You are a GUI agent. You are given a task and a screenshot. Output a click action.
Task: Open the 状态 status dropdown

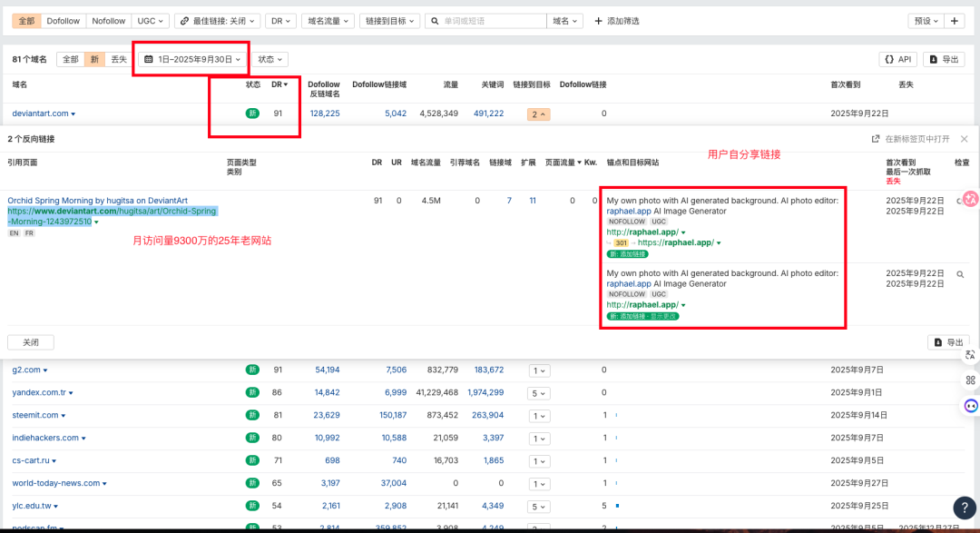(x=270, y=59)
